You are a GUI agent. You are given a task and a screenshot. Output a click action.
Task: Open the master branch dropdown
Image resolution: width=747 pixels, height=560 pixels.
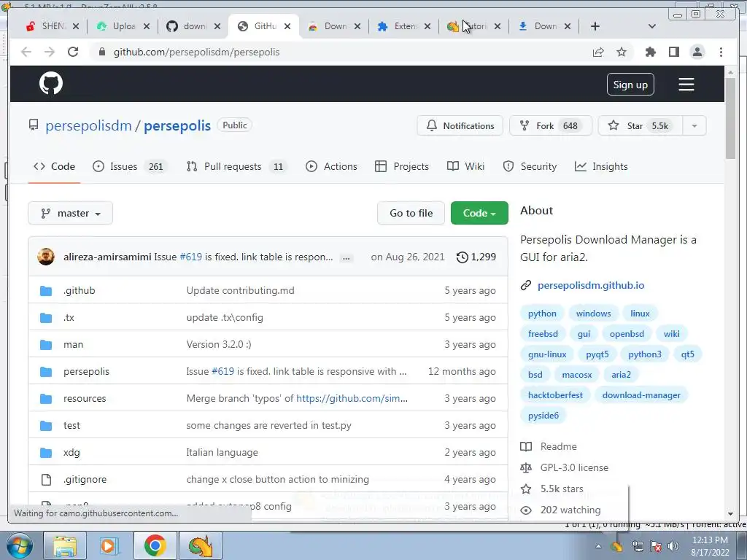[71, 214]
